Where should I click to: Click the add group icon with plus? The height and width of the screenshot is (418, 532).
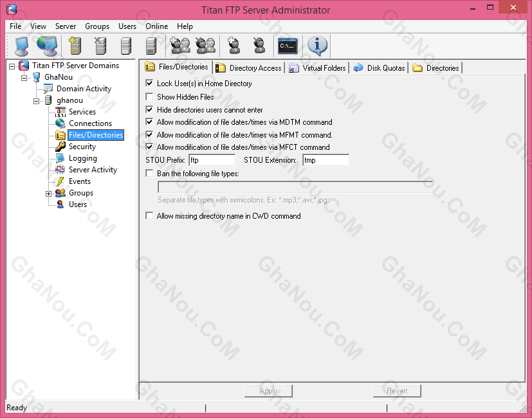180,46
